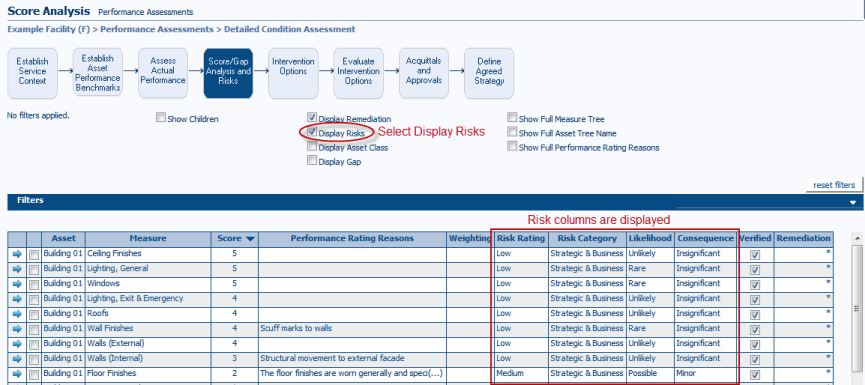Open row arrow for Walls (External)
The width and height of the screenshot is (865, 385).
[17, 344]
